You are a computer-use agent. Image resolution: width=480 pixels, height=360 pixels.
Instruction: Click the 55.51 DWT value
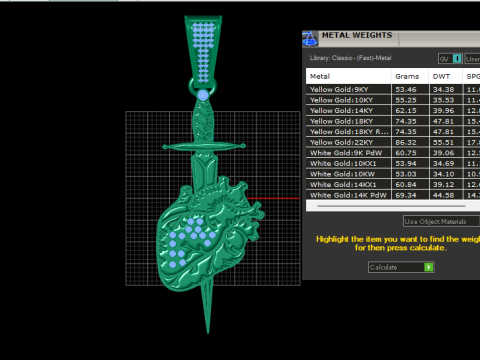(x=443, y=142)
